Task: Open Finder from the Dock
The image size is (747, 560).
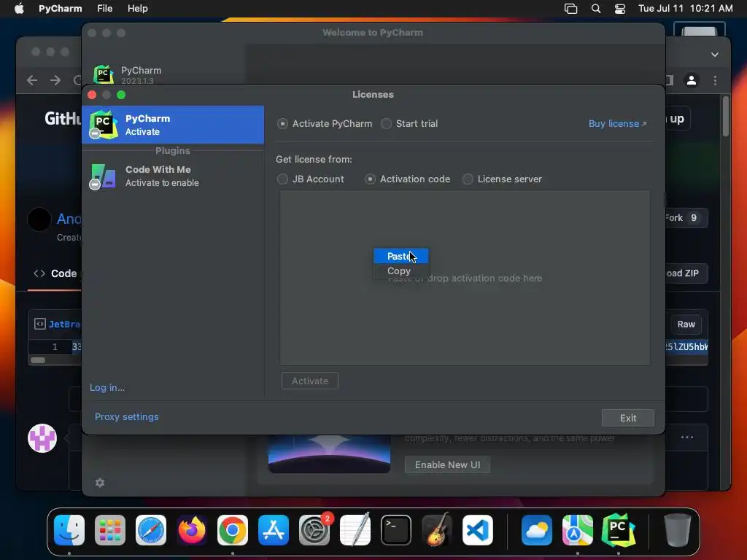Action: pos(69,530)
